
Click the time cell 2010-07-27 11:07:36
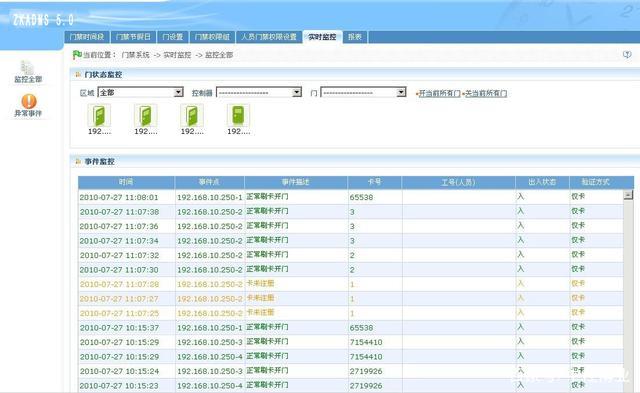click(x=119, y=226)
